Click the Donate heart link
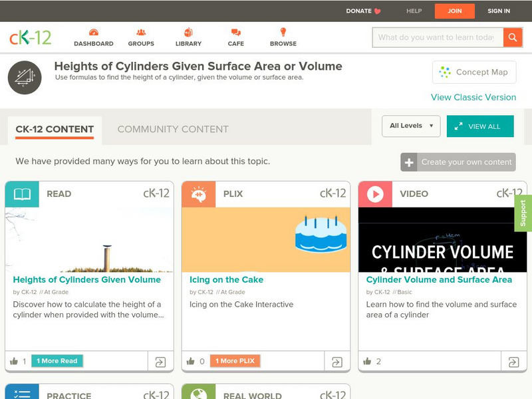Screen dimensions: 532x399 click(x=363, y=11)
